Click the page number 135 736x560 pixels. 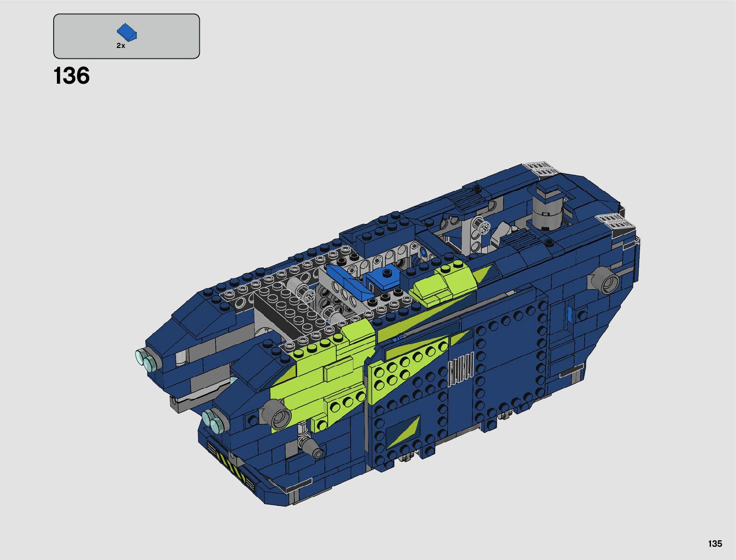(714, 544)
